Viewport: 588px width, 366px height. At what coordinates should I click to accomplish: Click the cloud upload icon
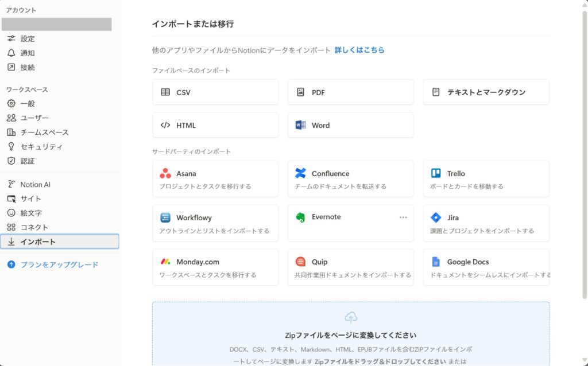[351, 318]
